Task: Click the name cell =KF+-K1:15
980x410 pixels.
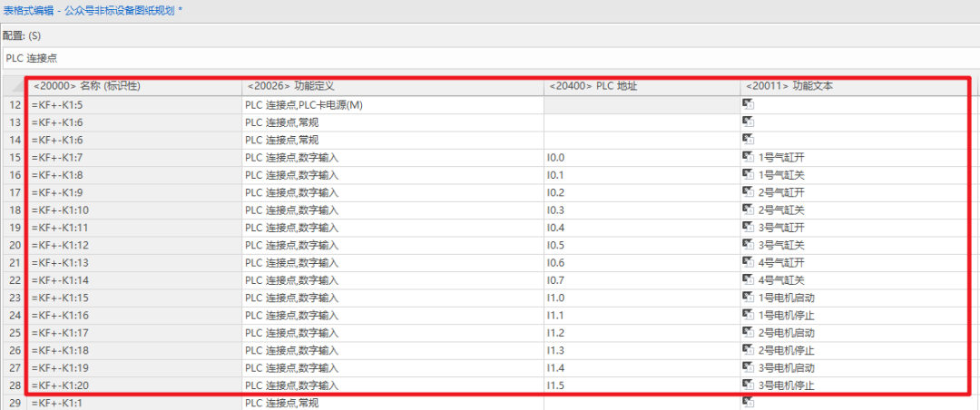Action: pos(134,298)
